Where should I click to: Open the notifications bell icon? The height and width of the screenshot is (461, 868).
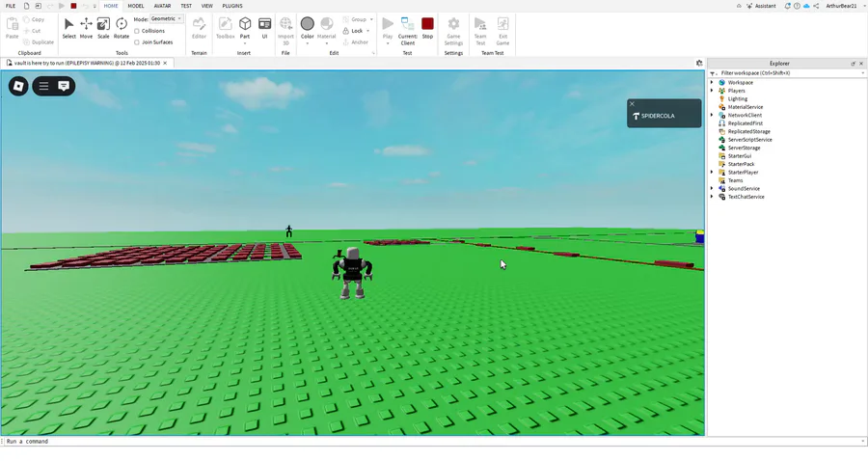787,6
